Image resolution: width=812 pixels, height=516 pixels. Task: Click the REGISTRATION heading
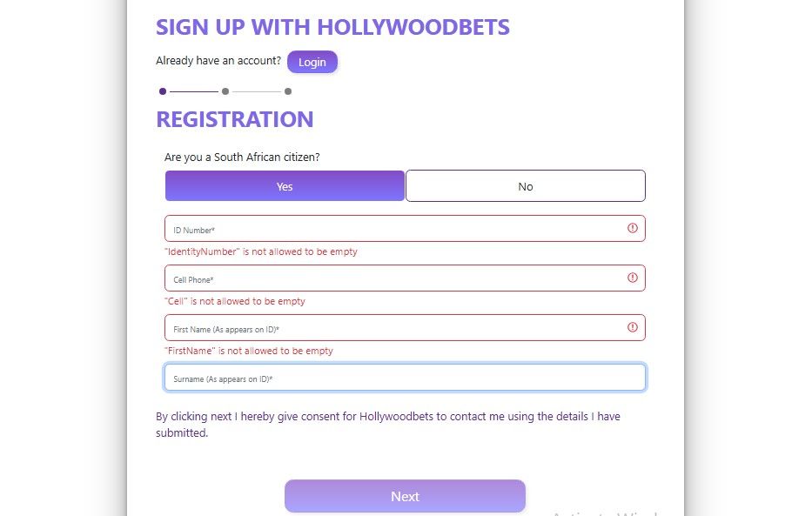click(234, 119)
